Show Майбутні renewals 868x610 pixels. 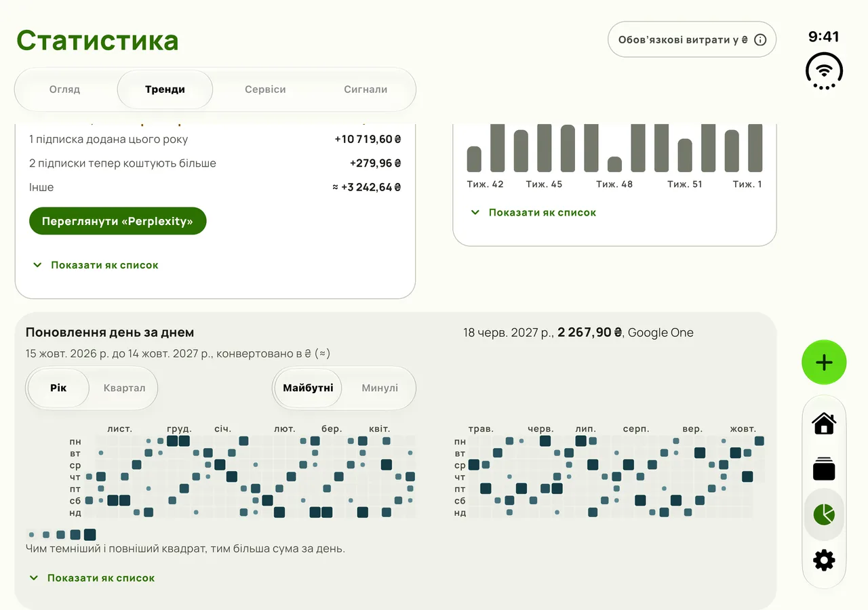(308, 388)
